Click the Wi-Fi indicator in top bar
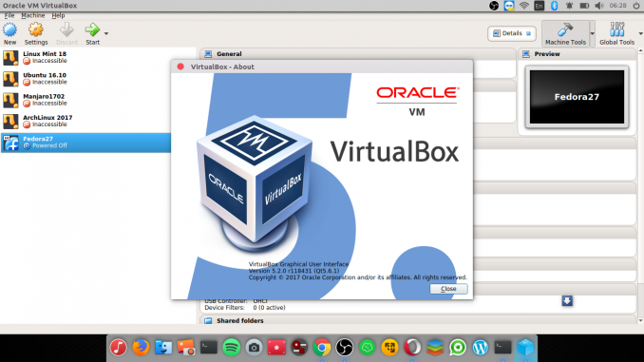644x362 pixels. [x=524, y=6]
